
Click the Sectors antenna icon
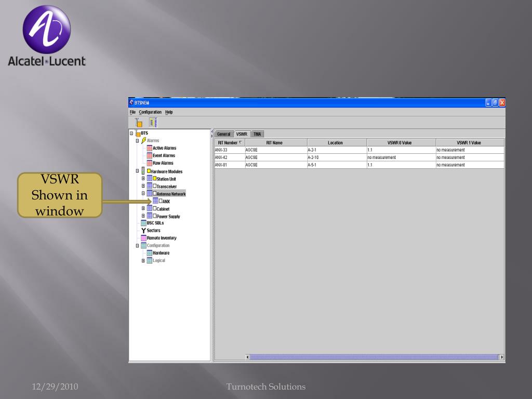click(143, 230)
